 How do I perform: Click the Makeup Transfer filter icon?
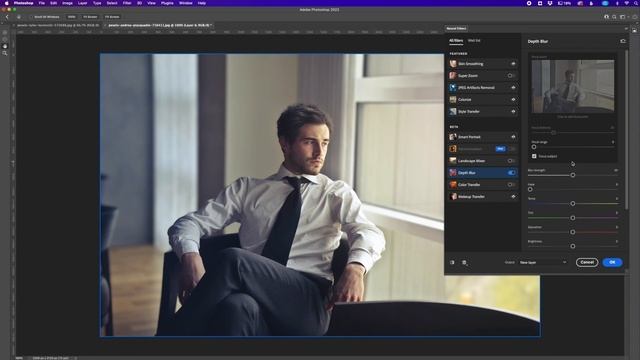tap(453, 196)
